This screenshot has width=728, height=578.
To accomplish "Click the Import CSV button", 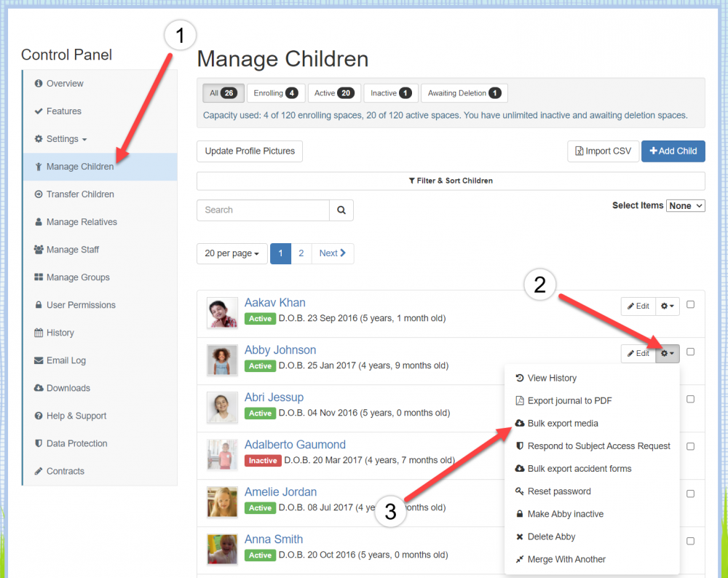I will click(603, 151).
